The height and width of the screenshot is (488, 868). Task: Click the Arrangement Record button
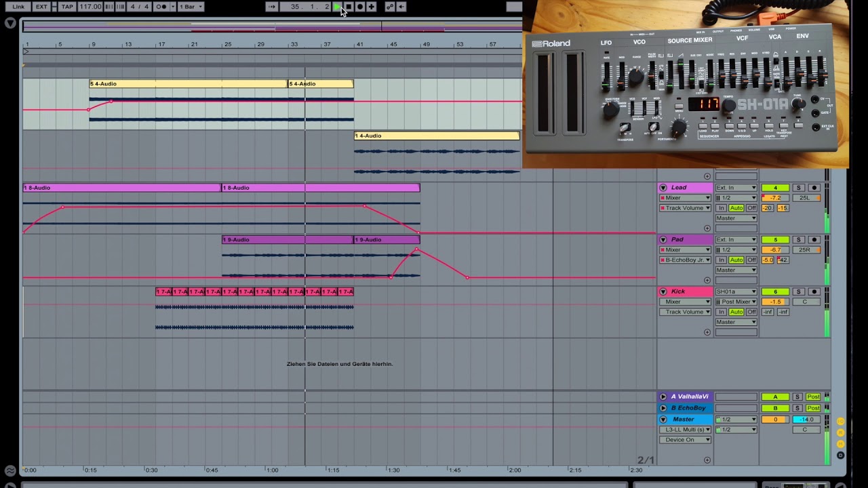(359, 7)
